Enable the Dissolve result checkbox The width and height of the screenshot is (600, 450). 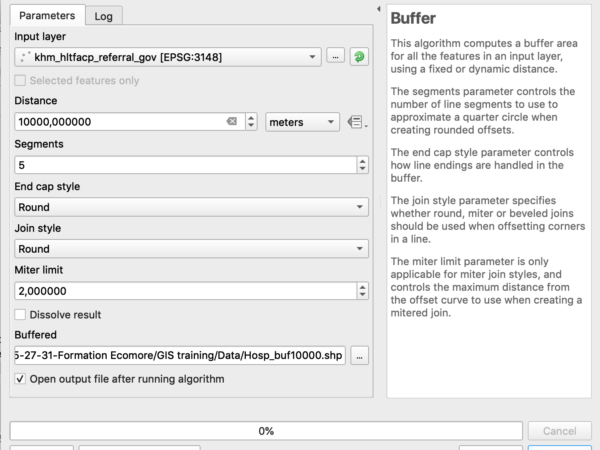pos(20,315)
